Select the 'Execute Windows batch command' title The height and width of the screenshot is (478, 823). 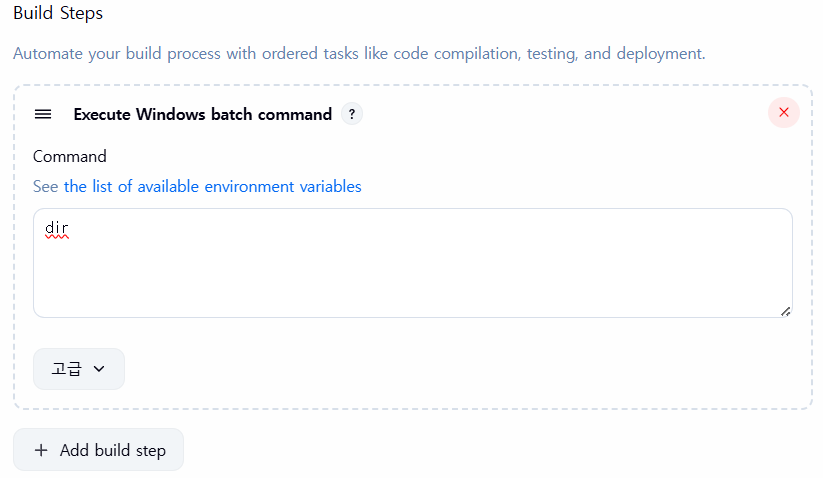click(x=203, y=114)
